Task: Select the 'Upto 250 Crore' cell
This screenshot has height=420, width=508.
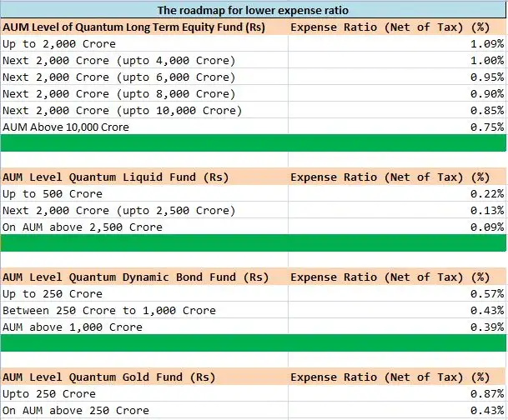Action: tap(49, 393)
